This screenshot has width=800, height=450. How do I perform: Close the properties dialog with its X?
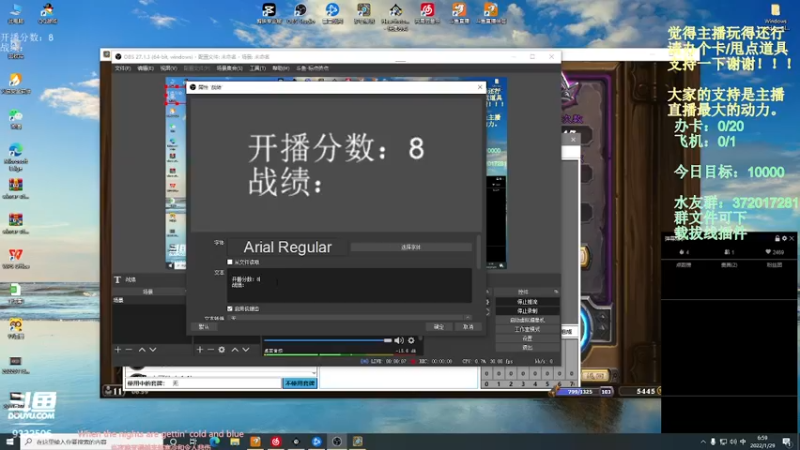point(480,87)
